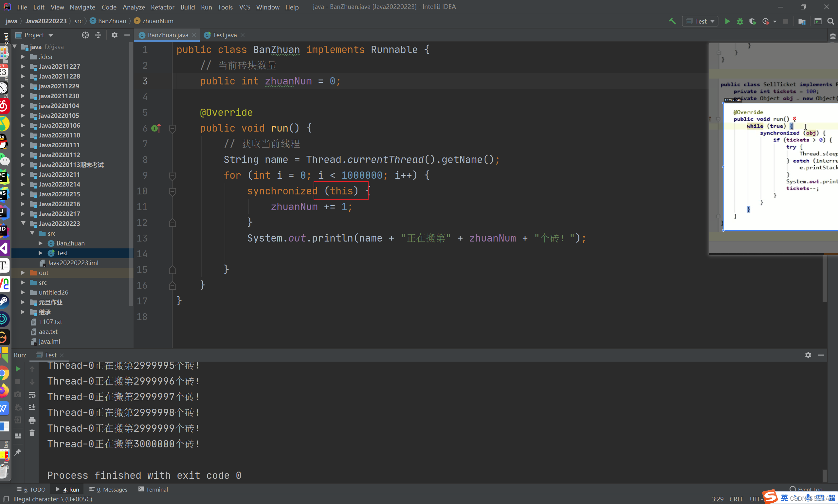Click the Run console vertical scrollbar
Viewport: 838px width, 504px height.
click(824, 476)
